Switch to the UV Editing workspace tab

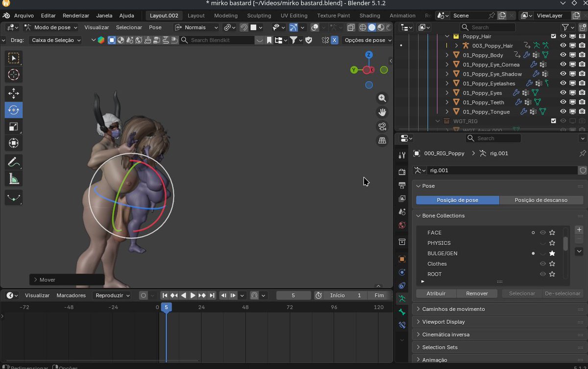click(294, 16)
